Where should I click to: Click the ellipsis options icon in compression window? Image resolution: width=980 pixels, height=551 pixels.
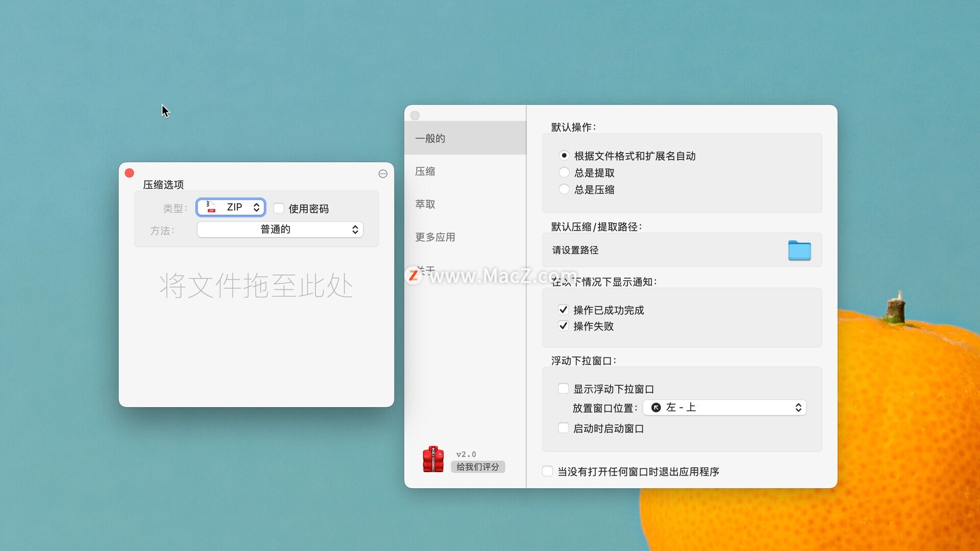[383, 174]
